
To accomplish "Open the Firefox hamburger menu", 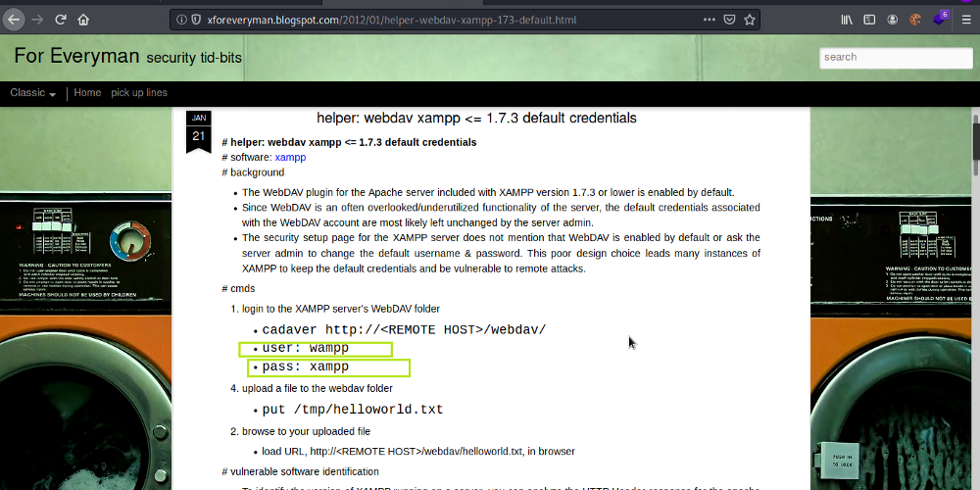I will coord(966,20).
